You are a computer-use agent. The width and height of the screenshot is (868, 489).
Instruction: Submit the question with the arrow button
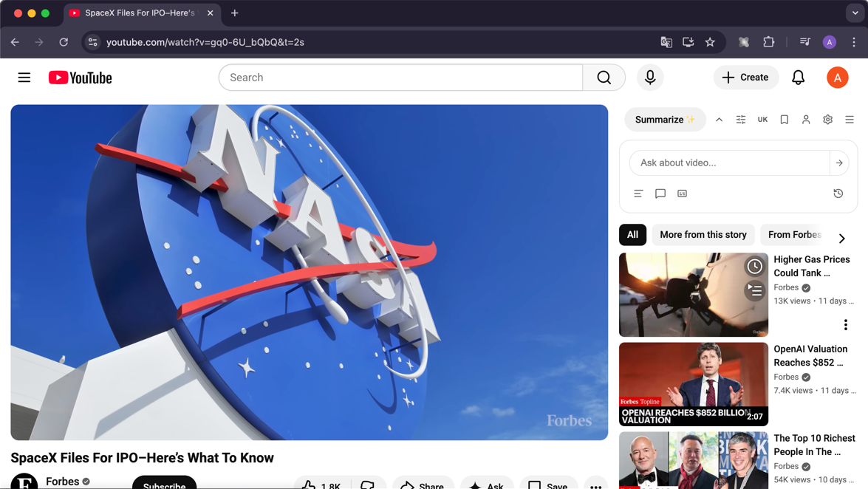click(839, 163)
